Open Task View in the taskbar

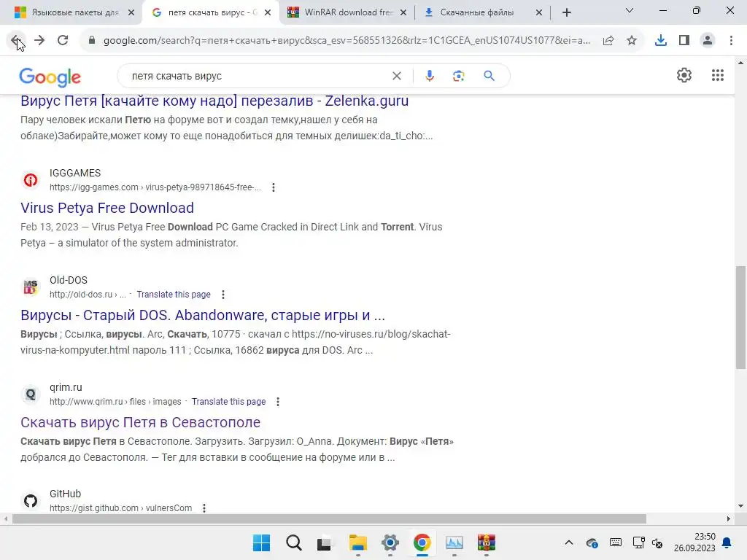(x=324, y=542)
